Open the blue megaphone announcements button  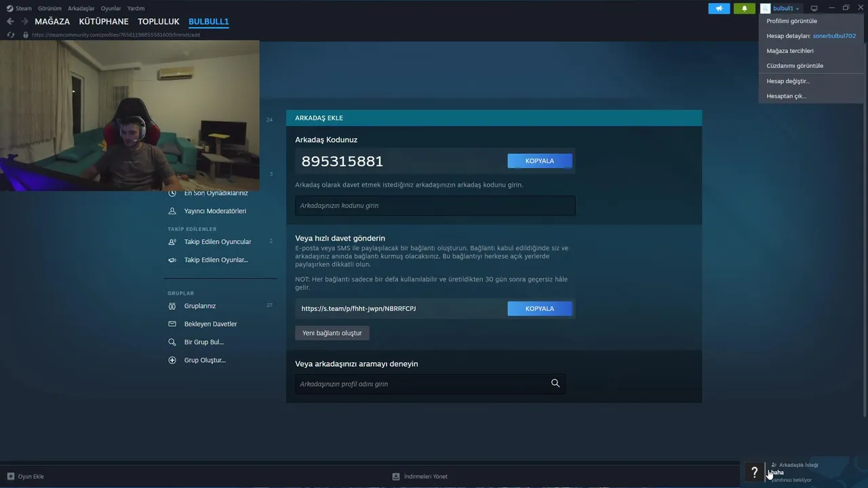coord(719,8)
